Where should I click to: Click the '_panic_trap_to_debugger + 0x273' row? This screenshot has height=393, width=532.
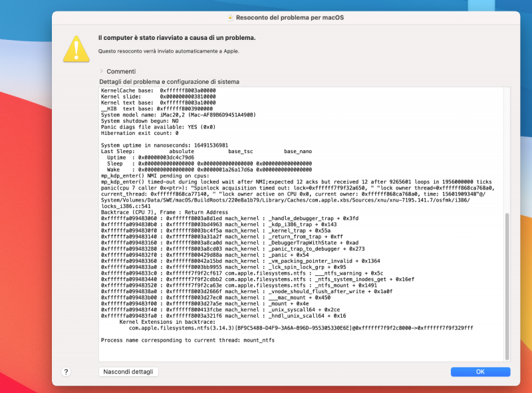coord(233,249)
